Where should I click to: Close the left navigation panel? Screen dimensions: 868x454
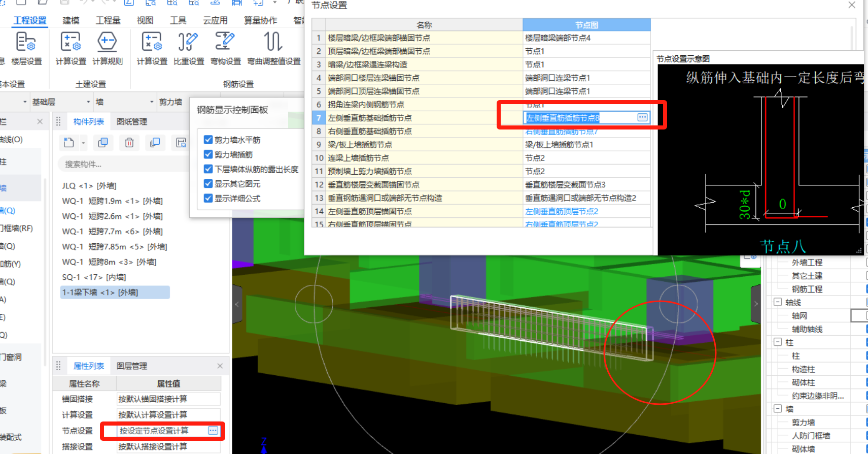pyautogui.click(x=40, y=121)
